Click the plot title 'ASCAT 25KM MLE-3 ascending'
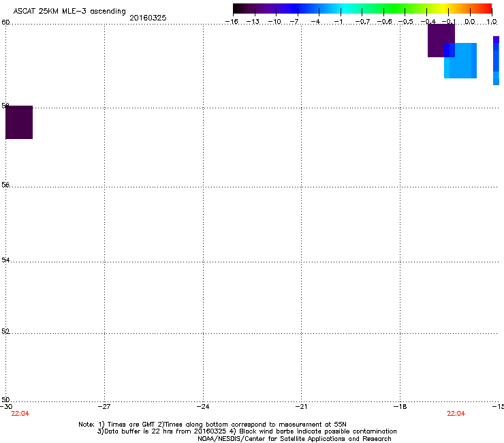This screenshot has width=504, height=443. (69, 12)
